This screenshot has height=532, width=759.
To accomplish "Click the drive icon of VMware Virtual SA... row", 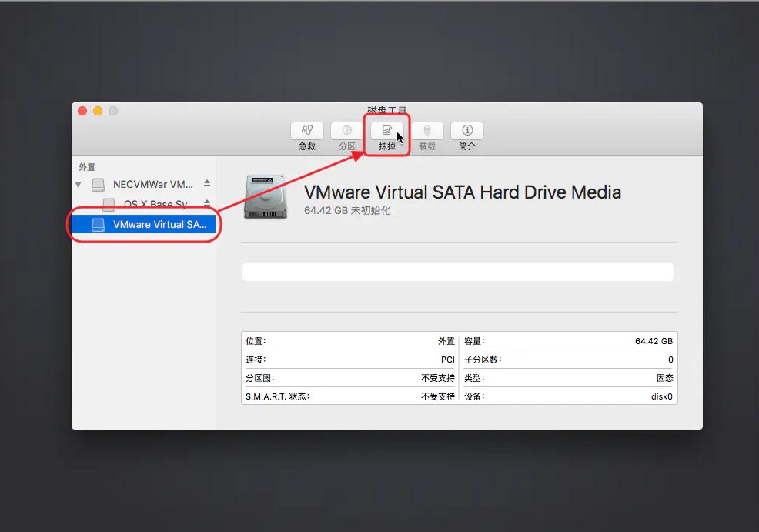I will (x=99, y=225).
